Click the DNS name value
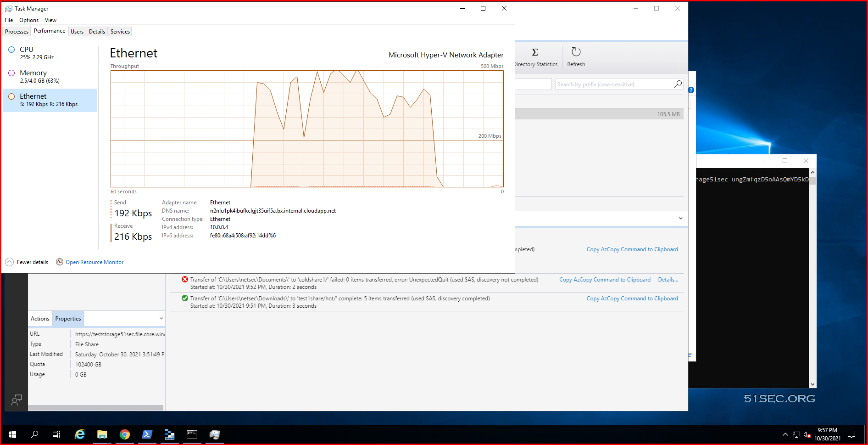868x445 pixels. coord(273,211)
